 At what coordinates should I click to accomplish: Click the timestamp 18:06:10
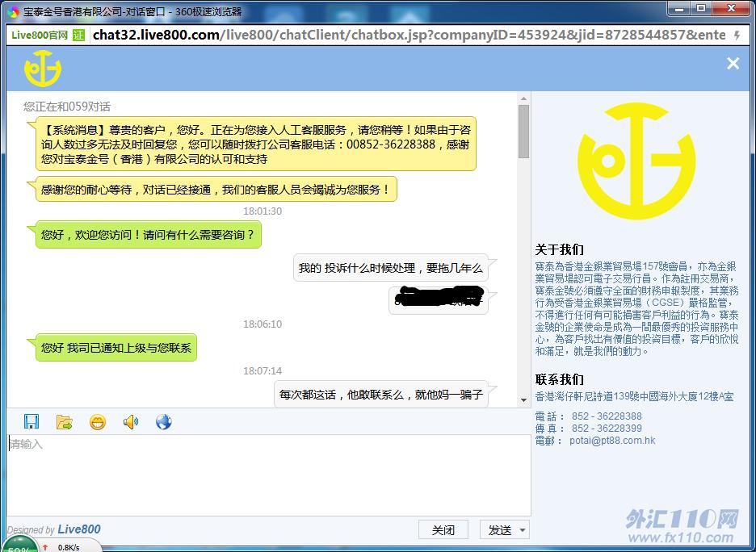[x=262, y=324]
